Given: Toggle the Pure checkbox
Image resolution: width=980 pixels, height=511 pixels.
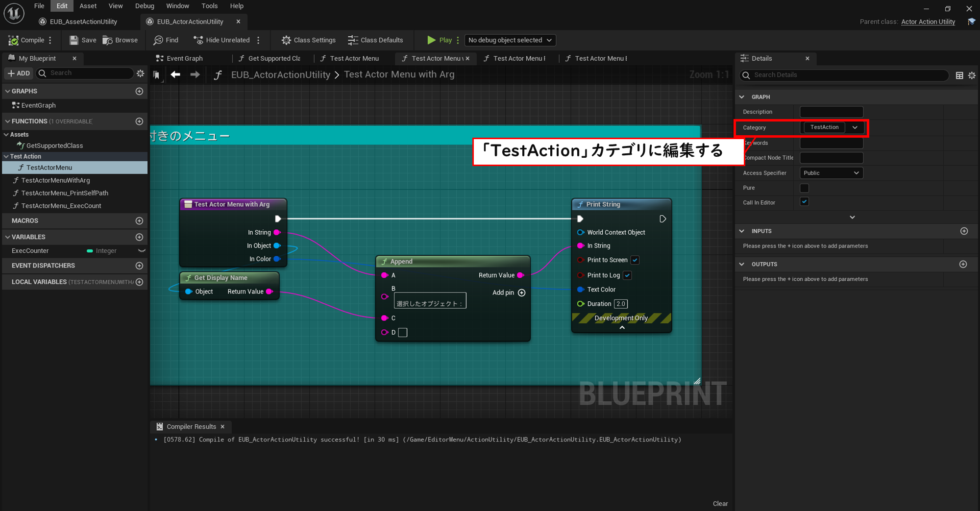Looking at the screenshot, I should [804, 188].
